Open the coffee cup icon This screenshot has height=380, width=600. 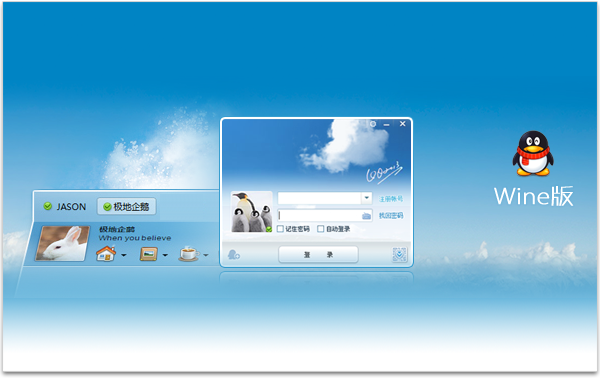point(189,254)
